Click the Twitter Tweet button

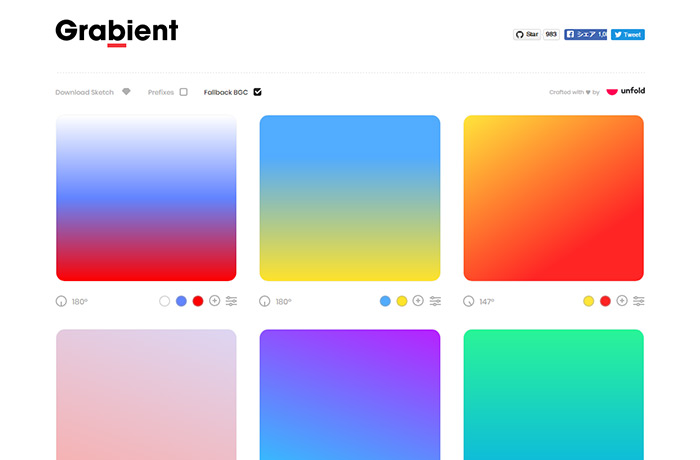(628, 34)
